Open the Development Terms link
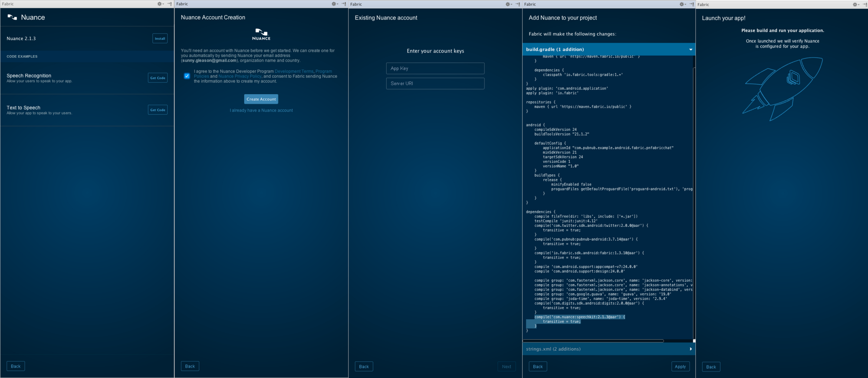This screenshot has width=868, height=378. pyautogui.click(x=294, y=71)
